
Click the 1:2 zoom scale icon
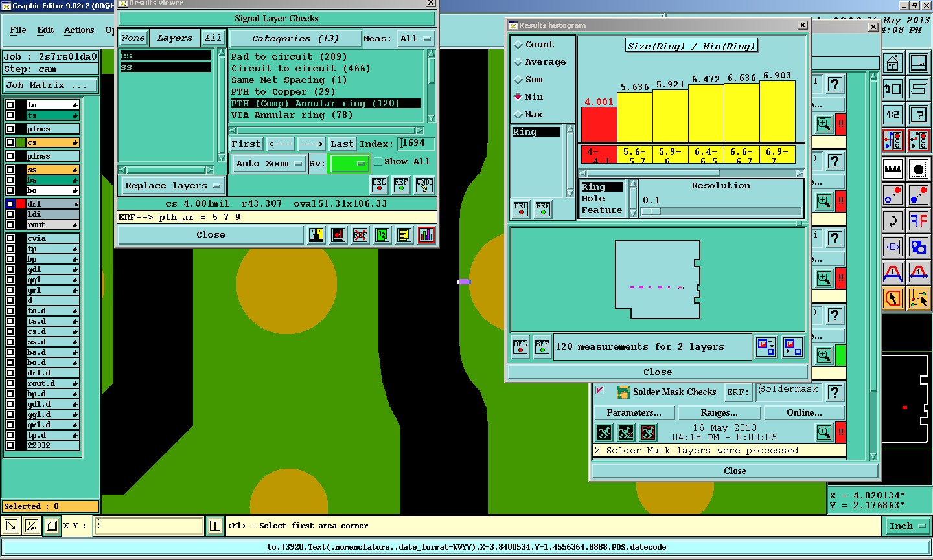(x=893, y=115)
